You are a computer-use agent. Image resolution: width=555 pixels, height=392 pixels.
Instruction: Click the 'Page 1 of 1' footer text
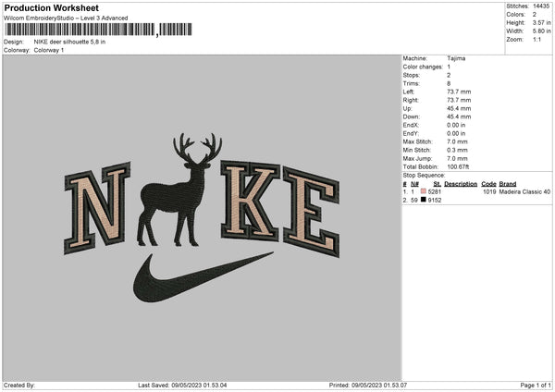(x=536, y=386)
